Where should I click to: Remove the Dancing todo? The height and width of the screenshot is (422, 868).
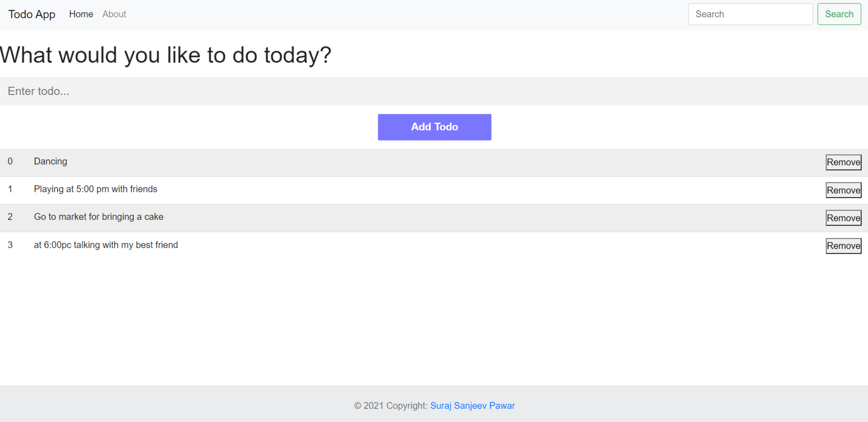pyautogui.click(x=843, y=162)
